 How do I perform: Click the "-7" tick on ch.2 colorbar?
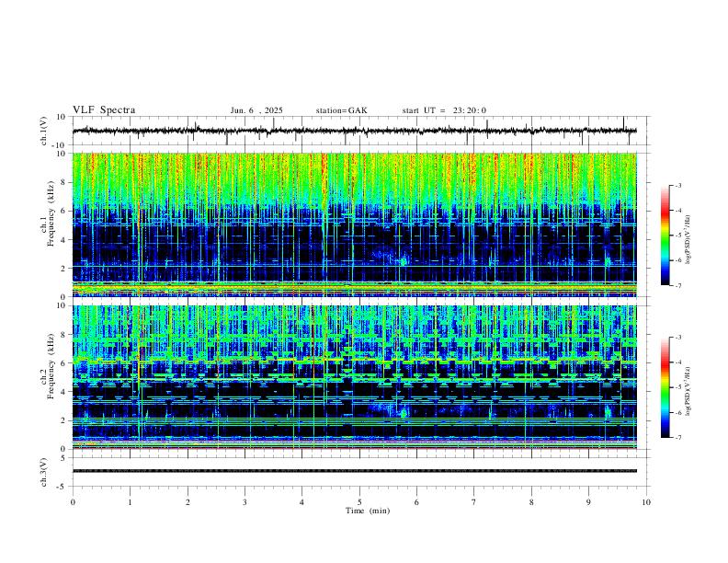coord(678,438)
